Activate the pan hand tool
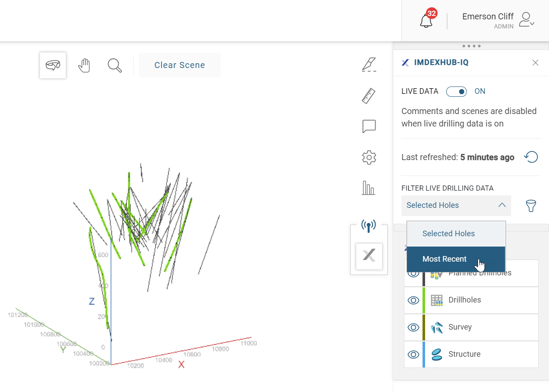This screenshot has height=392, width=549. point(84,65)
